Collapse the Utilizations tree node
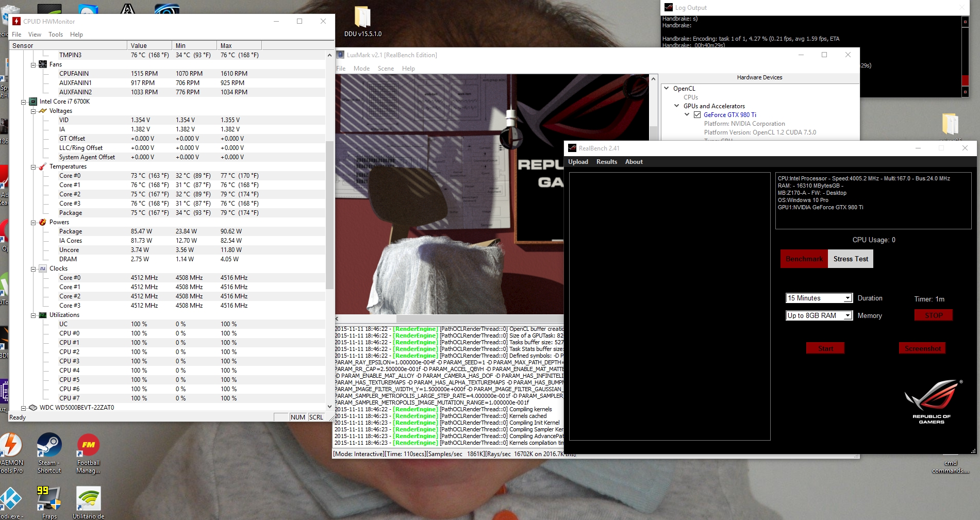Viewport: 980px width, 520px height. [33, 315]
